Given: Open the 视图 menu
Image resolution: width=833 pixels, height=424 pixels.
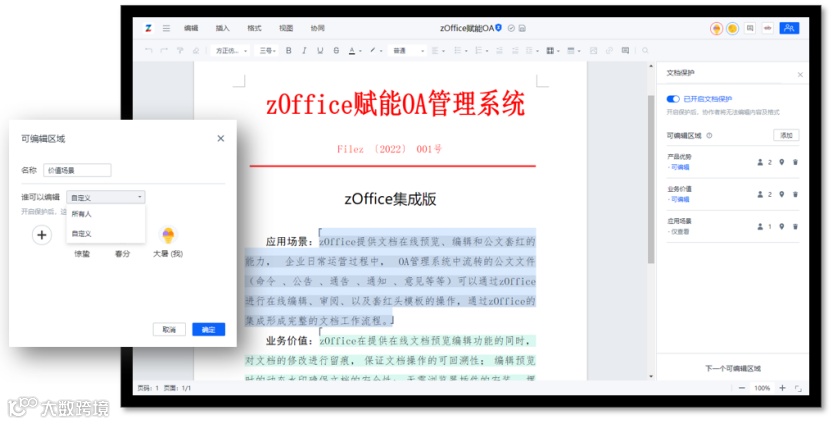Looking at the screenshot, I should tap(286, 28).
